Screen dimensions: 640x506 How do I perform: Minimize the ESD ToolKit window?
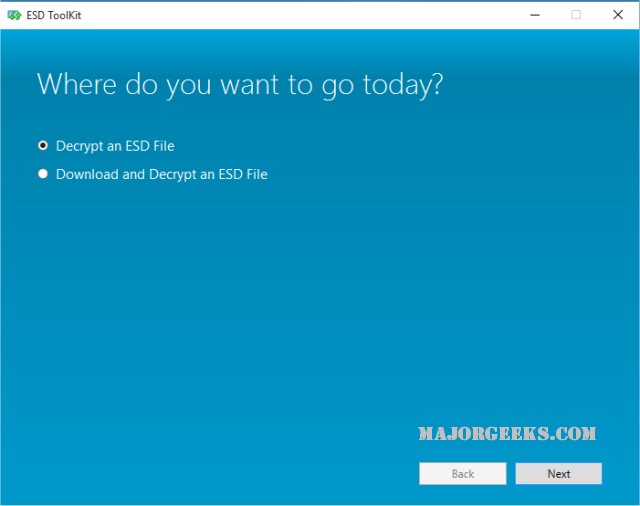tap(535, 15)
